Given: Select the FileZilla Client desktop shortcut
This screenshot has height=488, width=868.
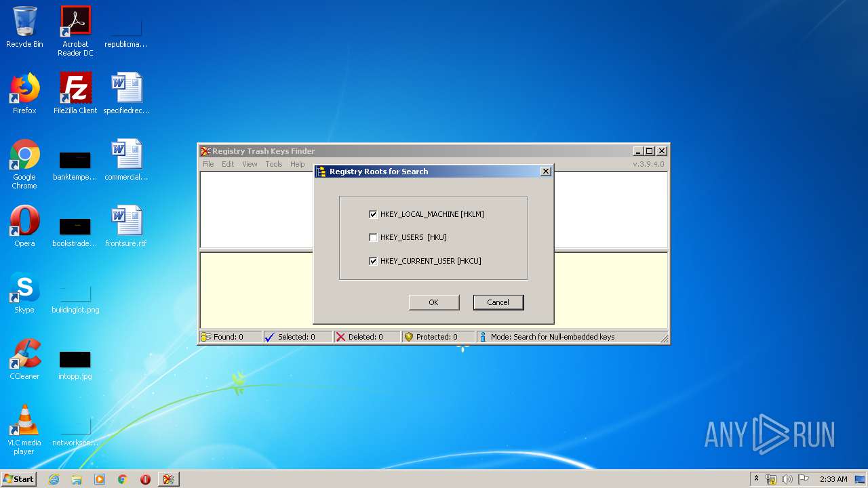Looking at the screenshot, I should tap(75, 94).
